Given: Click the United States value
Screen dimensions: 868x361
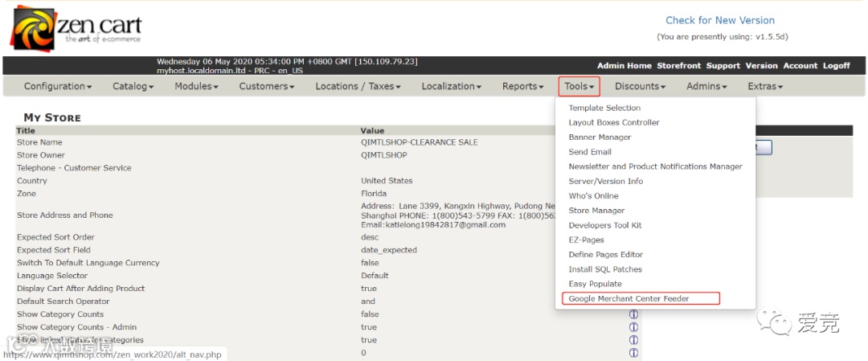Looking at the screenshot, I should click(x=387, y=180).
